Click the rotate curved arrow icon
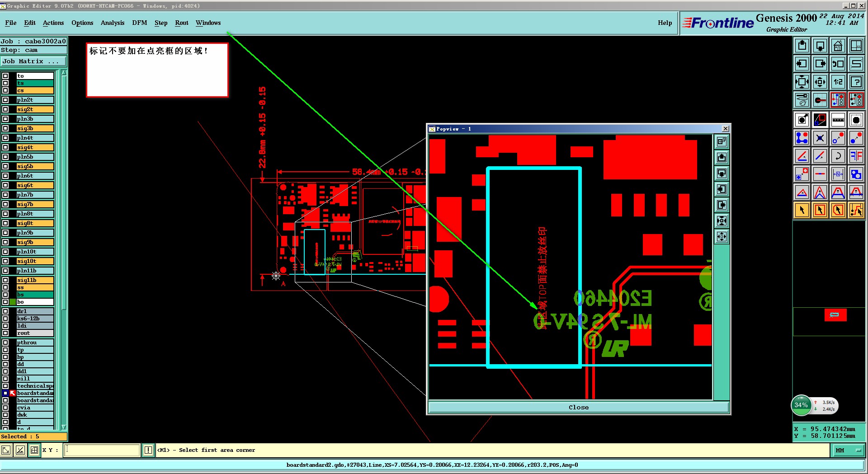Screen dimensions: 868x474 pyautogui.click(x=838, y=156)
